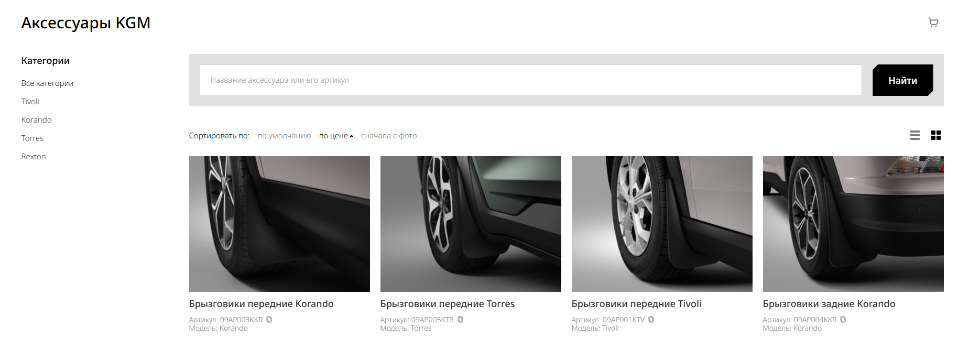Select the Torres category
Screen dimensions: 980x338
coord(32,138)
